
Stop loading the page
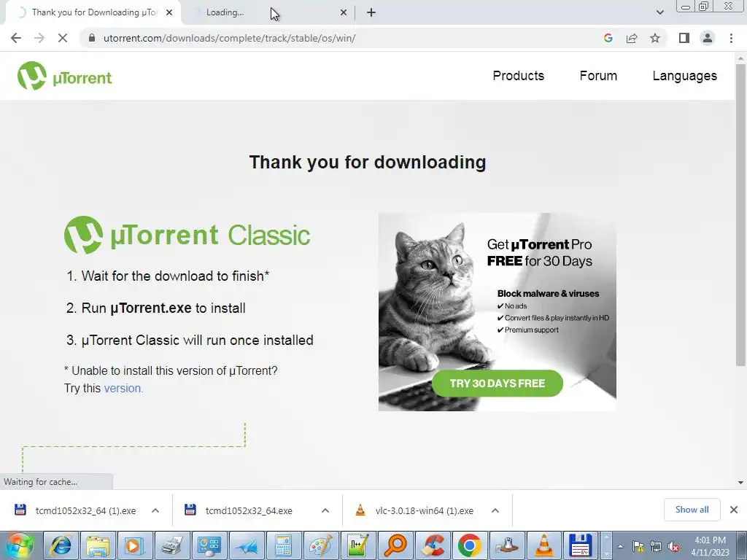(x=63, y=38)
